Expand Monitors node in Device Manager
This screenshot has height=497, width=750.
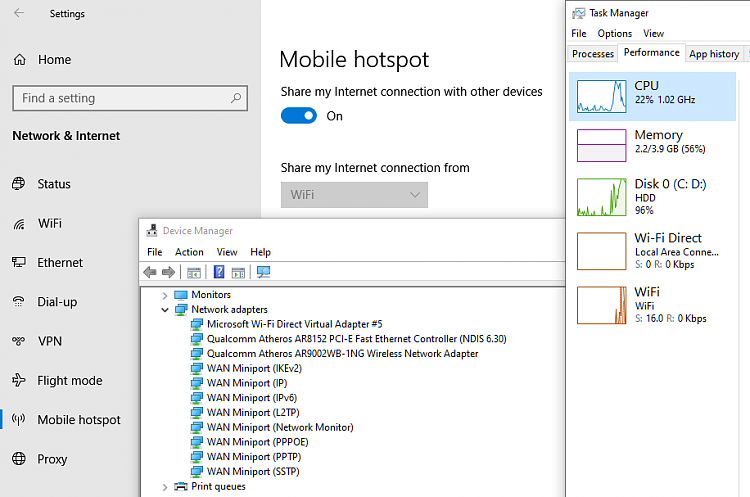[165, 295]
